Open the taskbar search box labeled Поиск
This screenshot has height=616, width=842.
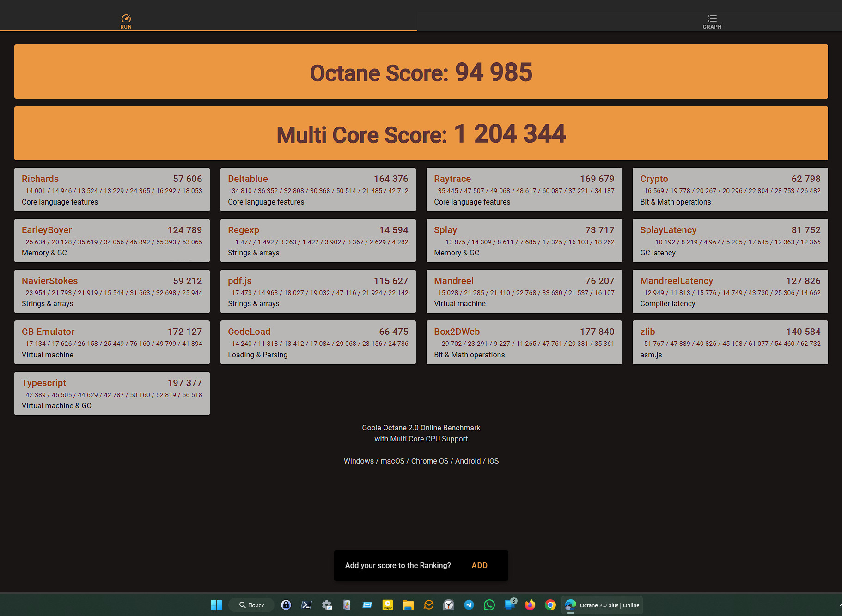pos(251,605)
